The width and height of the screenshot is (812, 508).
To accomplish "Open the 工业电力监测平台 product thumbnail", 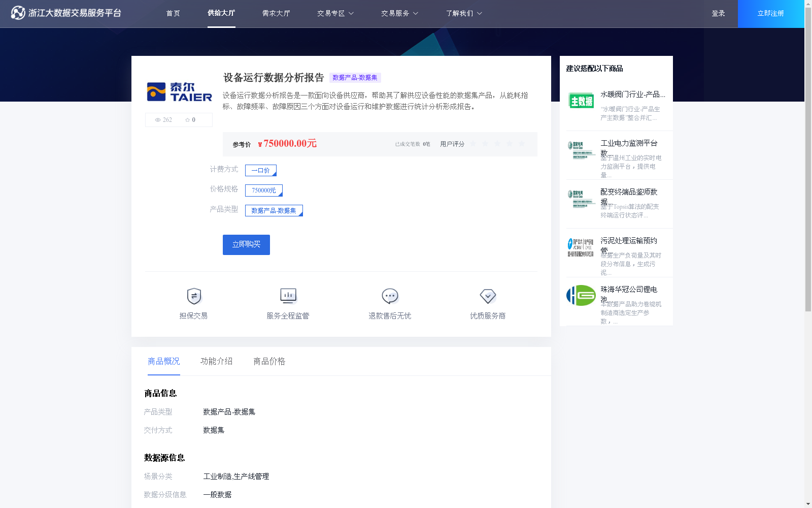I will click(x=581, y=150).
